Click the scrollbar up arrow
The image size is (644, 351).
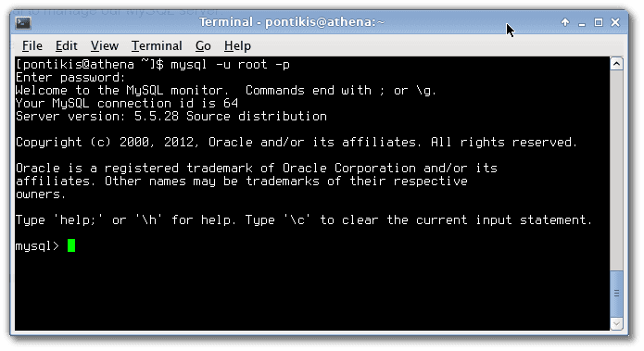(x=616, y=64)
